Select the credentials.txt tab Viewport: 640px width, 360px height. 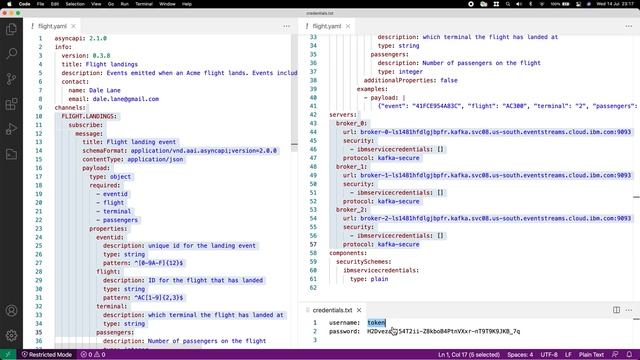(x=332, y=310)
